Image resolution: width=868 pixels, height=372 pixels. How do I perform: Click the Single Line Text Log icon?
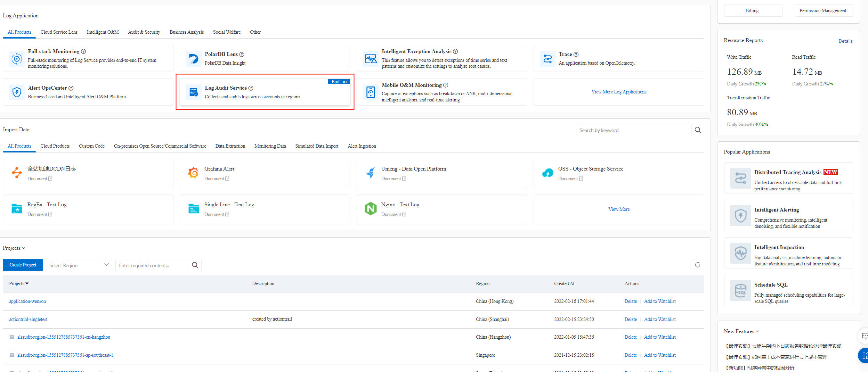tap(193, 209)
